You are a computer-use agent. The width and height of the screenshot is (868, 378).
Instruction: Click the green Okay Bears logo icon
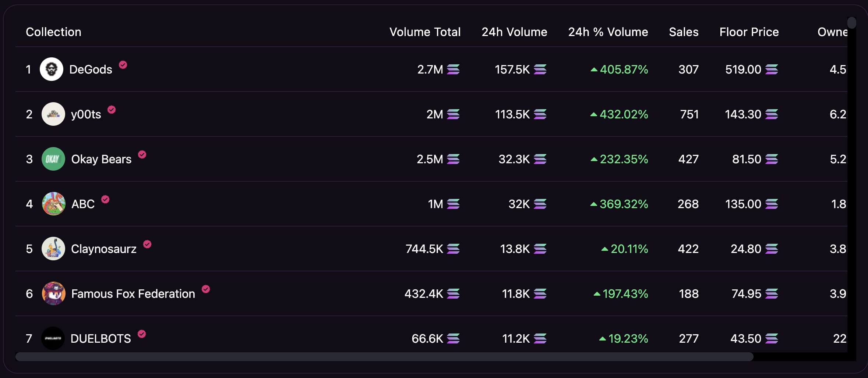[53, 159]
